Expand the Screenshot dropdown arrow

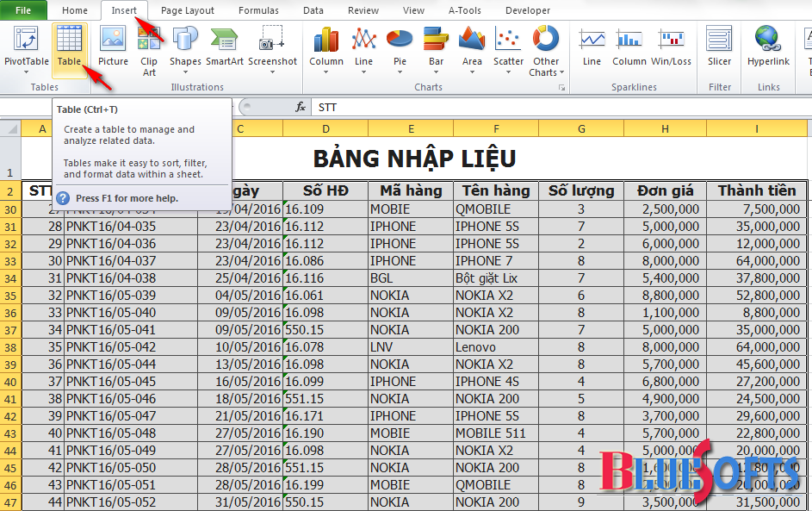pyautogui.click(x=272, y=72)
